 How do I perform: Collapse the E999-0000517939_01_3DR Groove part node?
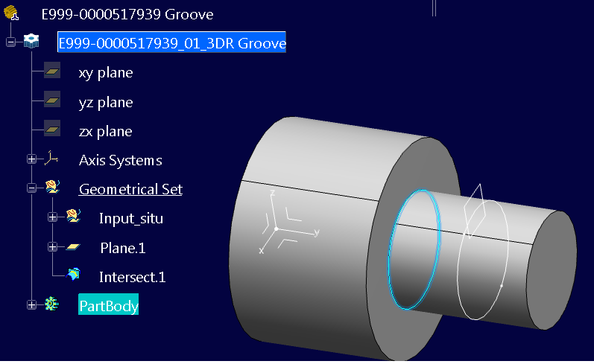pos(10,42)
